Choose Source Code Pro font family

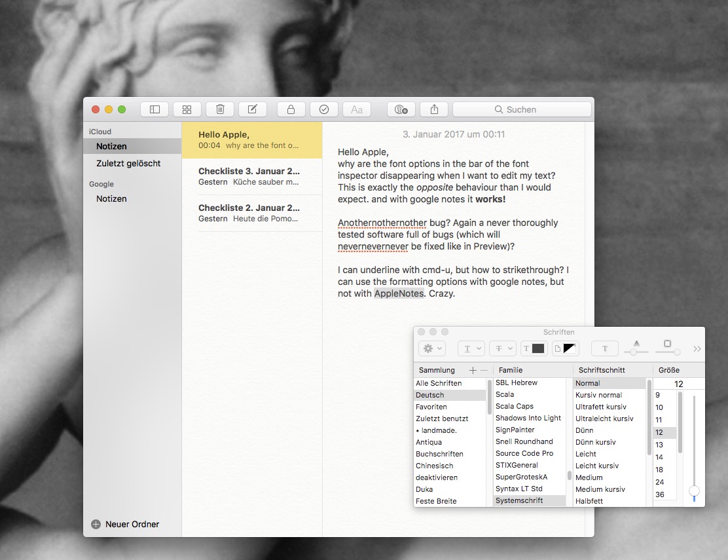pos(529,453)
